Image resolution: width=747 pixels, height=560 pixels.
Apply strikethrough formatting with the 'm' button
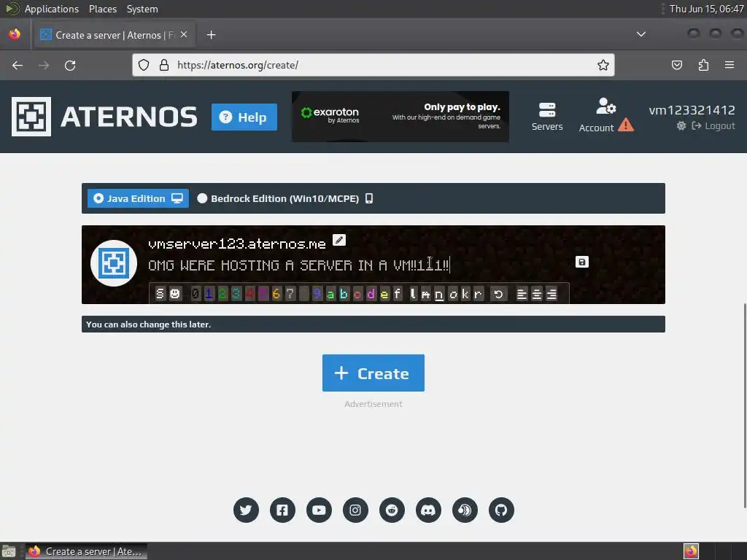click(x=425, y=294)
